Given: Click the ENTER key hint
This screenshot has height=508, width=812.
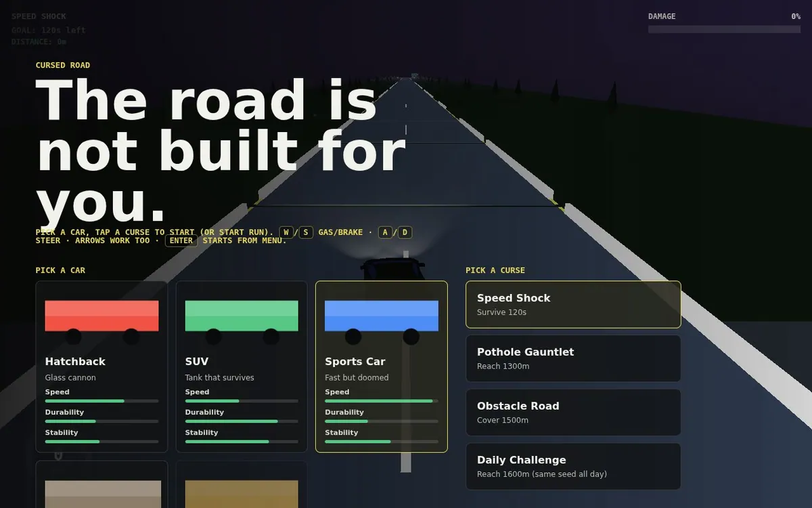Looking at the screenshot, I should pos(181,240).
